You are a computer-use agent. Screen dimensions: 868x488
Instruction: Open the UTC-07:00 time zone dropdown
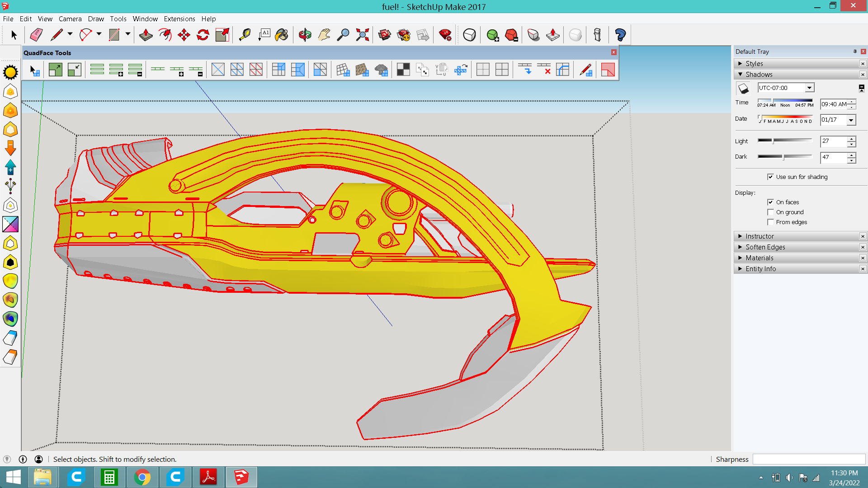coord(809,88)
